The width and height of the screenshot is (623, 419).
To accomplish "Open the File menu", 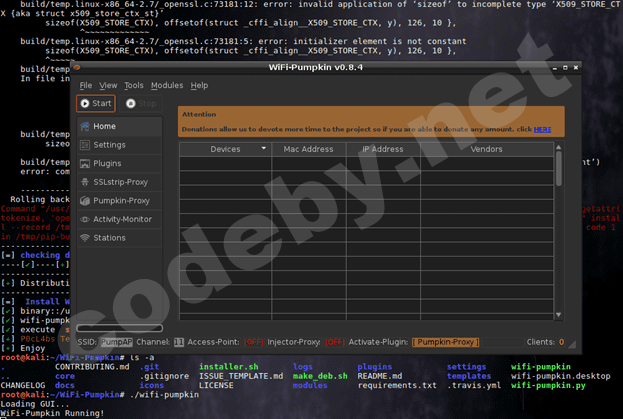I will tap(85, 85).
